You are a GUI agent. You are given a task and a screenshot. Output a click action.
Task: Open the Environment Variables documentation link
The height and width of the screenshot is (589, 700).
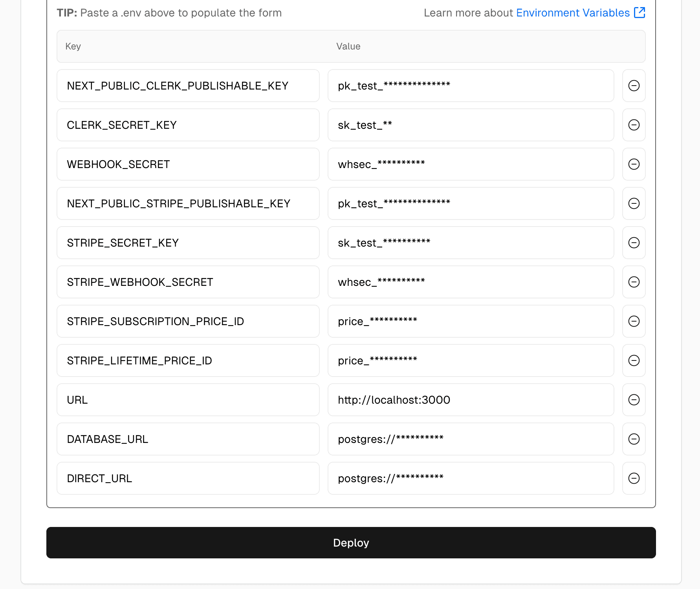[573, 13]
